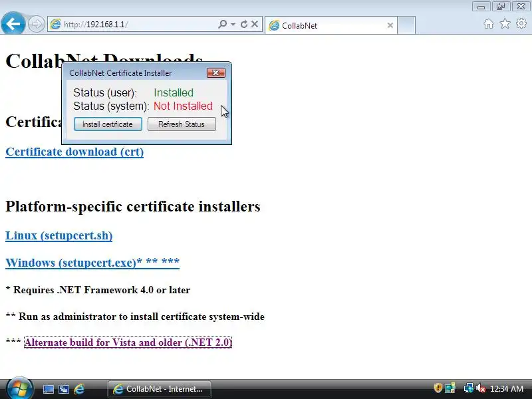Click Refresh Status button

(x=182, y=124)
